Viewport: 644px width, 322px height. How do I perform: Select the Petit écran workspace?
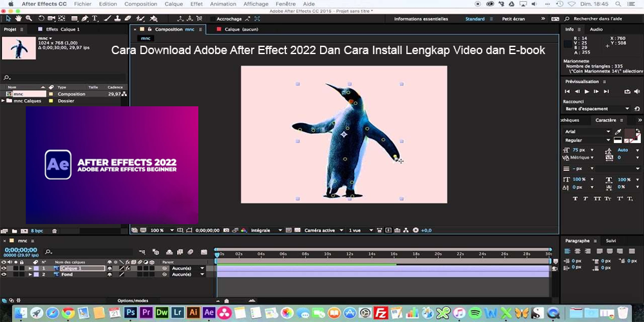[513, 19]
